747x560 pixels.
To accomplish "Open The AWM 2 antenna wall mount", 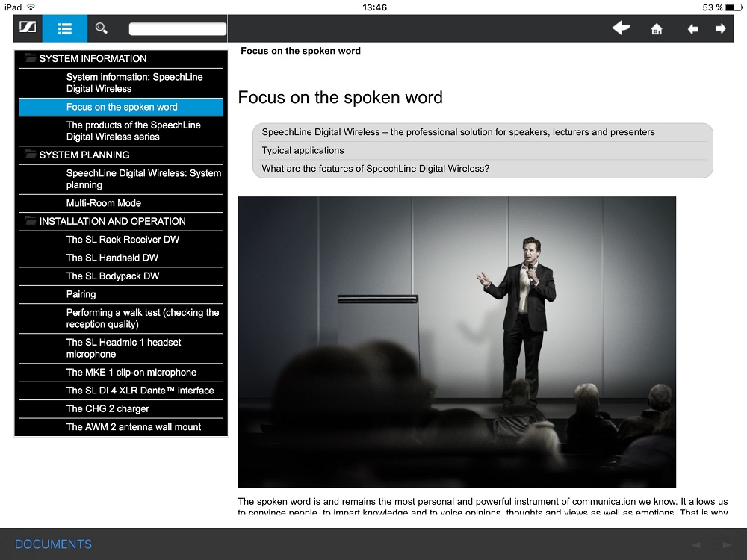I will 134,427.
